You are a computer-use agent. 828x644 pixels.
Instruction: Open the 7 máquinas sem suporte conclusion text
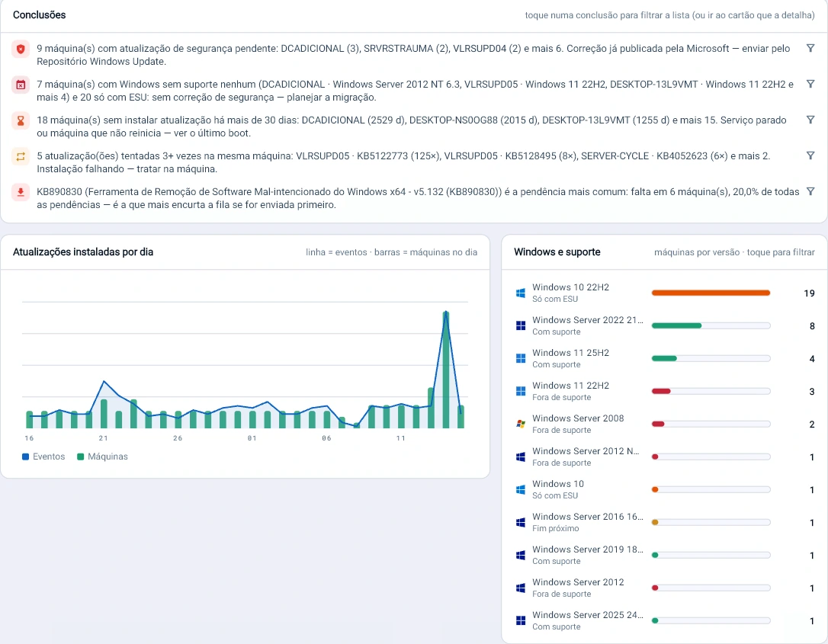click(x=415, y=91)
